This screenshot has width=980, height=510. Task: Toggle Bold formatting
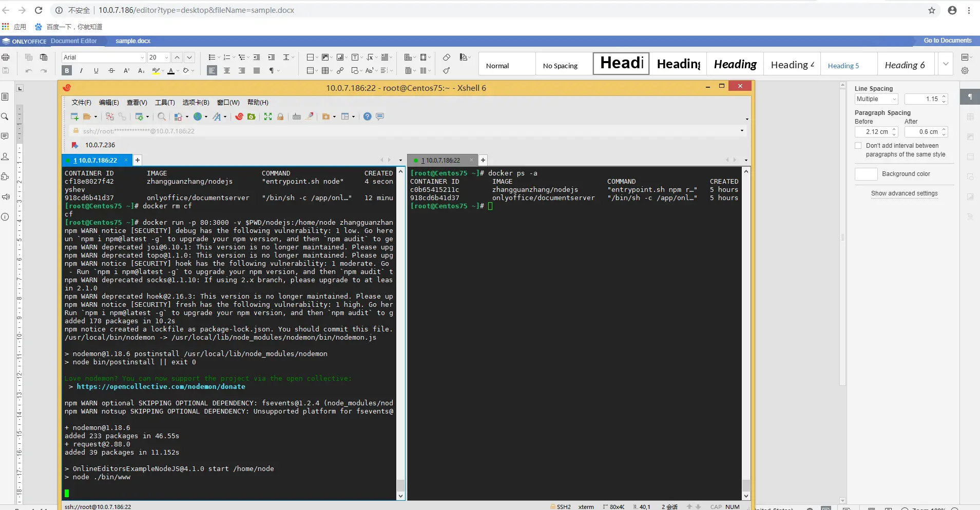67,71
